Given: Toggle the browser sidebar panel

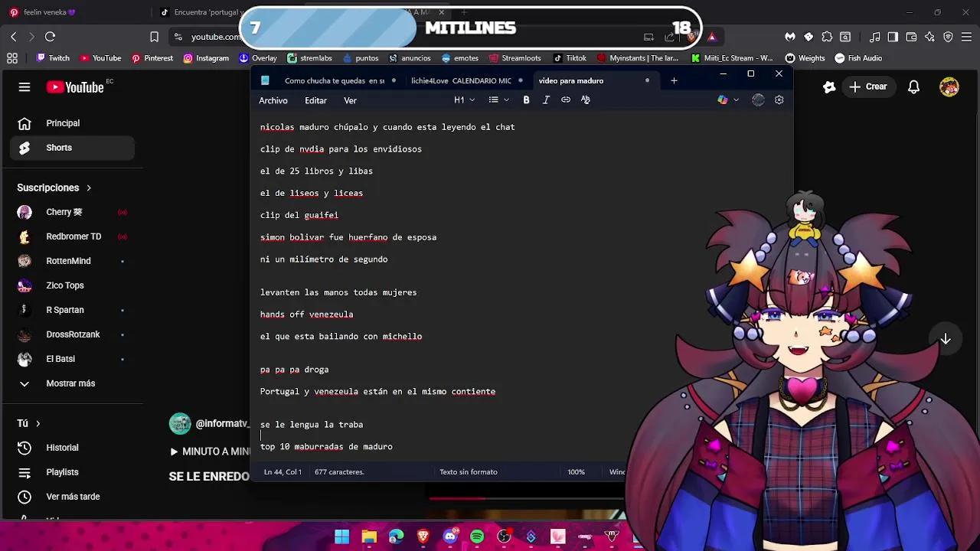Looking at the screenshot, I should 893,37.
